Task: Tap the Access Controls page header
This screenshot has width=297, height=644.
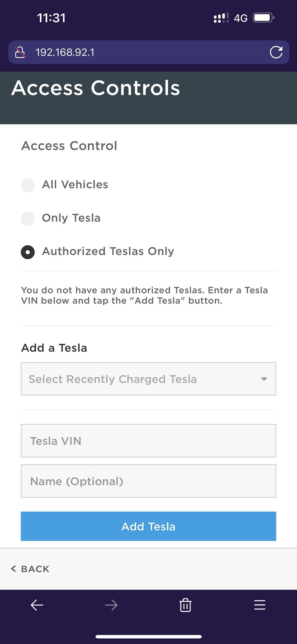Action: (x=96, y=88)
